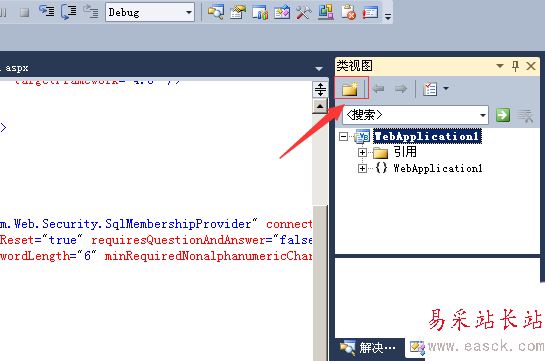
Task: Click the {} namespace icon
Action: pos(381,168)
